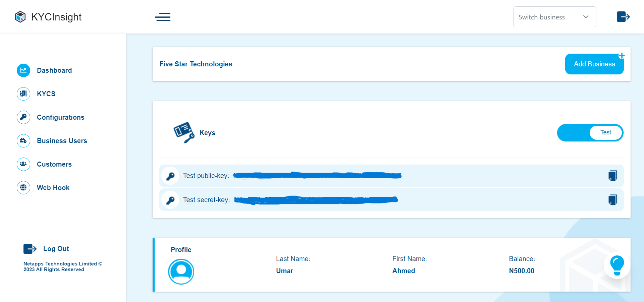Click the KYCInsight cube logo icon

coord(20,17)
